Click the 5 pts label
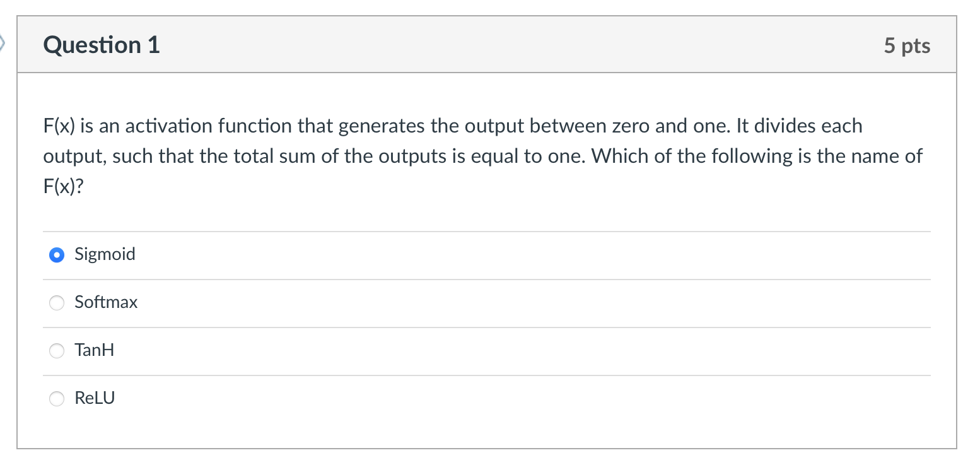This screenshot has width=980, height=472. tap(908, 45)
